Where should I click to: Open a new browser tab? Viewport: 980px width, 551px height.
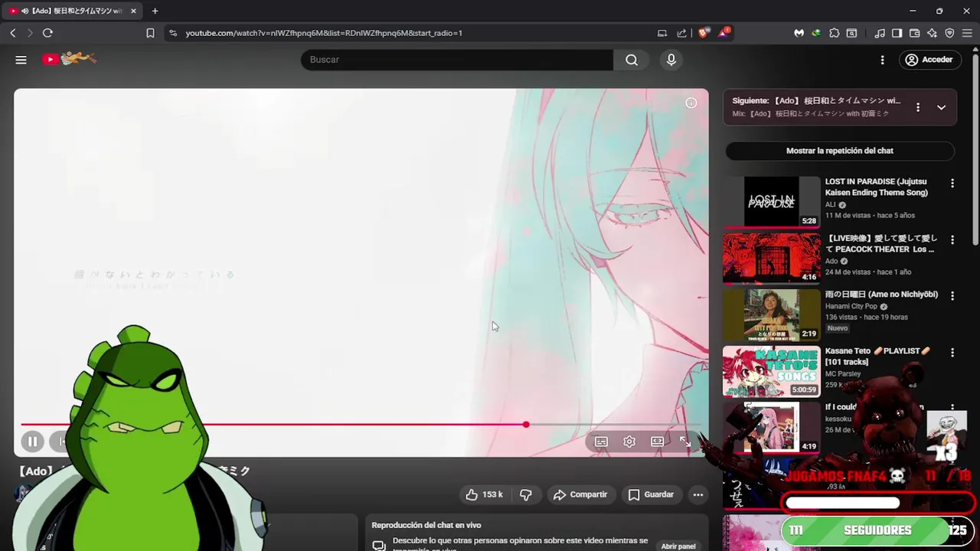pyautogui.click(x=155, y=11)
